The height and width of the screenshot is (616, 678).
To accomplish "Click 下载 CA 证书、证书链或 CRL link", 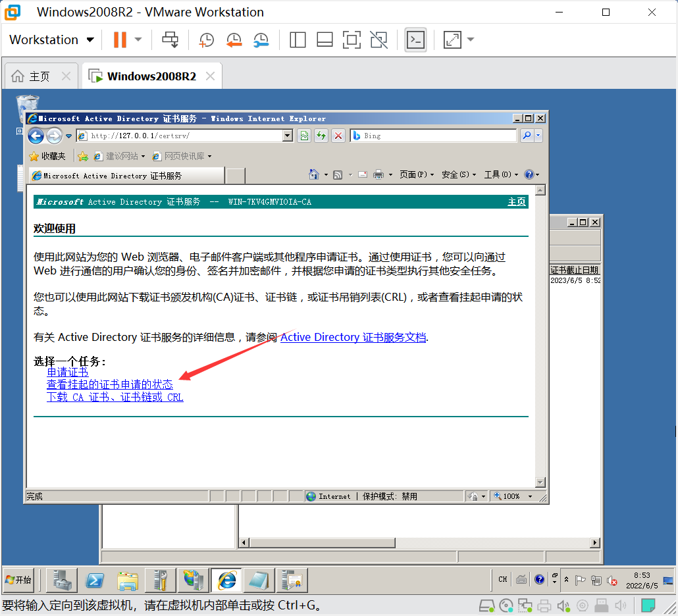I will [x=115, y=398].
